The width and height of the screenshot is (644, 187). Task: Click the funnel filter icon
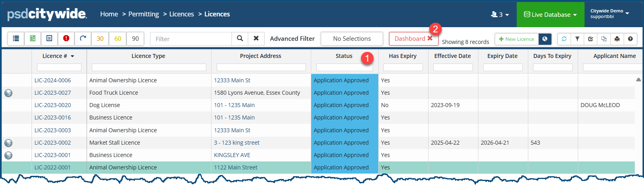tap(577, 39)
